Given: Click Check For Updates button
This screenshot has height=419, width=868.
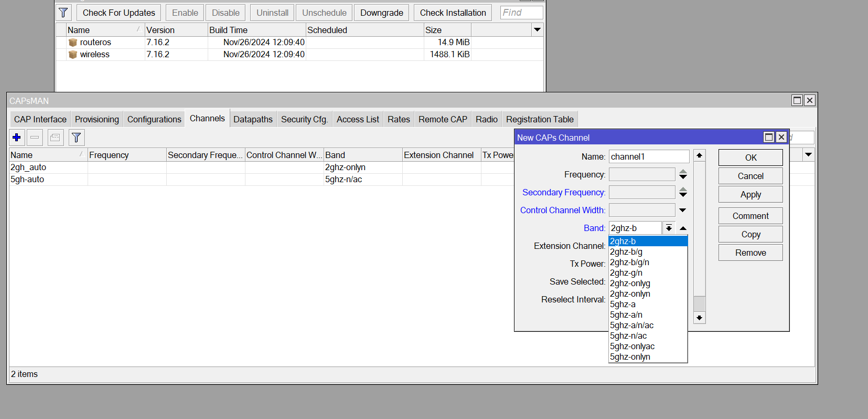Looking at the screenshot, I should (x=119, y=13).
